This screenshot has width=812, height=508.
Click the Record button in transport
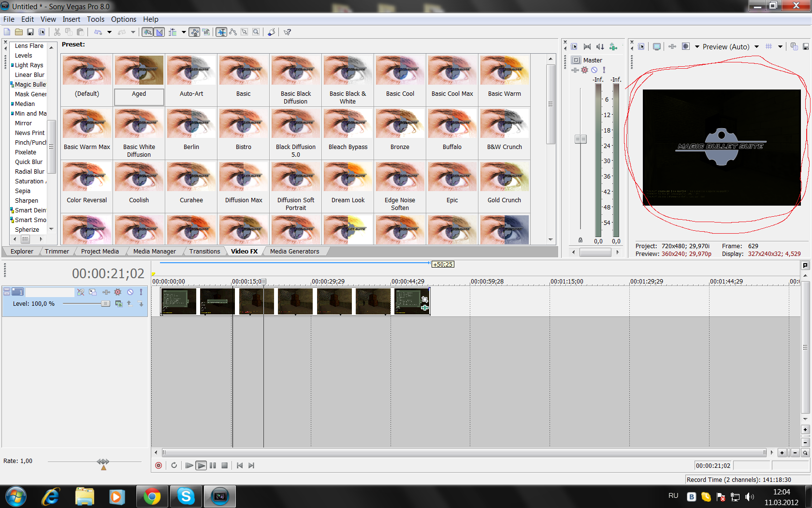[x=159, y=465]
